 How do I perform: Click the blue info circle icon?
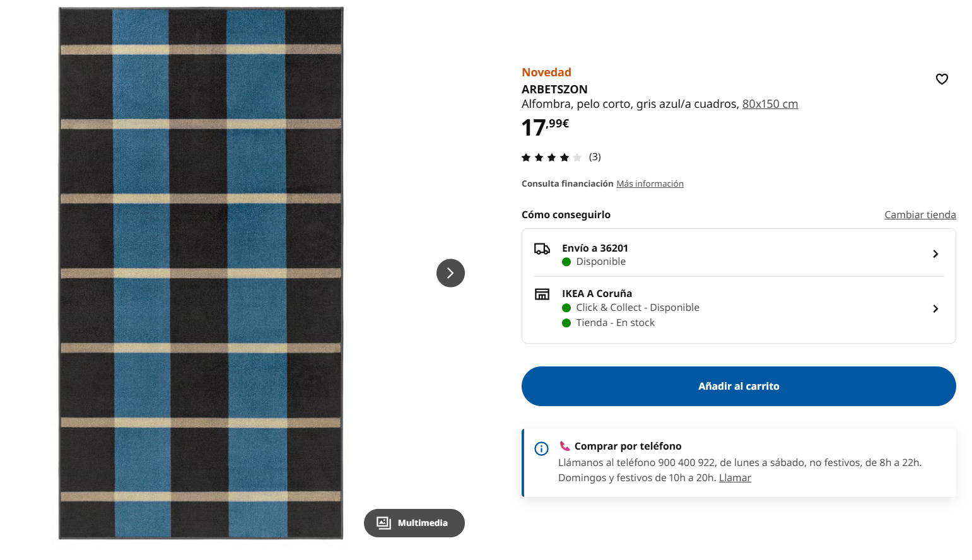click(541, 448)
